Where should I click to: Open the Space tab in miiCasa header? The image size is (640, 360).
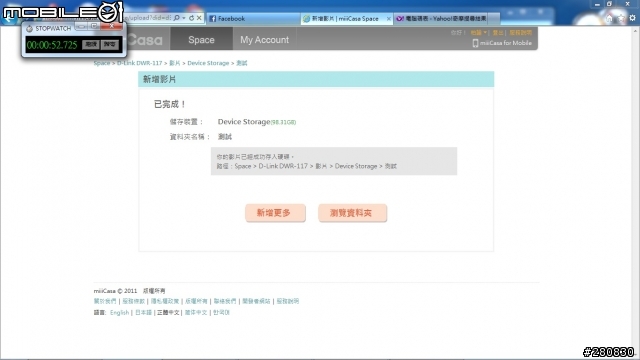tap(201, 39)
